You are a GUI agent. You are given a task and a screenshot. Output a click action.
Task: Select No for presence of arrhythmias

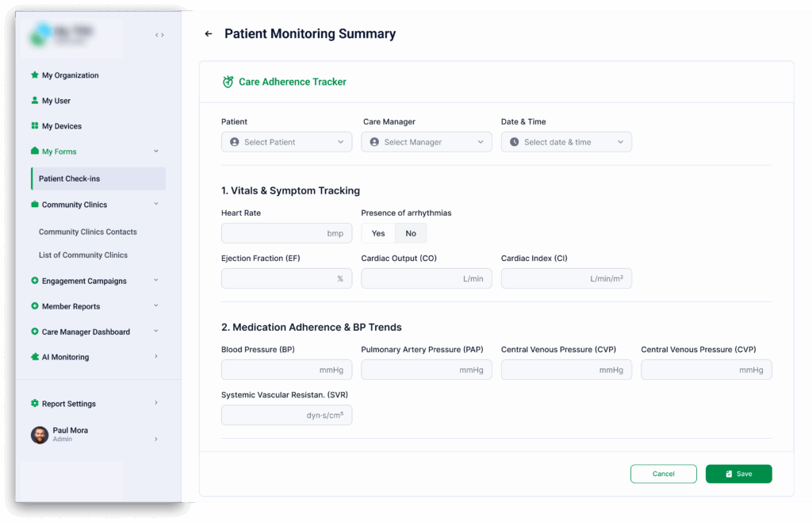click(411, 232)
